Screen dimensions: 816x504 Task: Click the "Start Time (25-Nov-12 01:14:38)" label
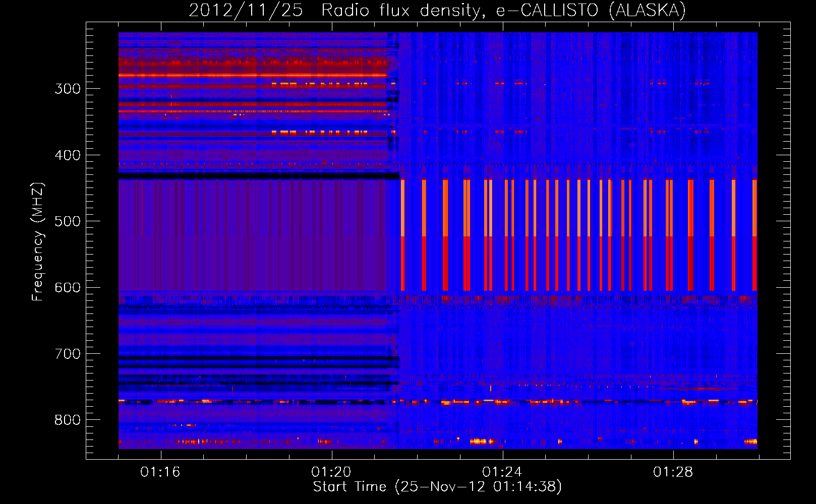437,487
